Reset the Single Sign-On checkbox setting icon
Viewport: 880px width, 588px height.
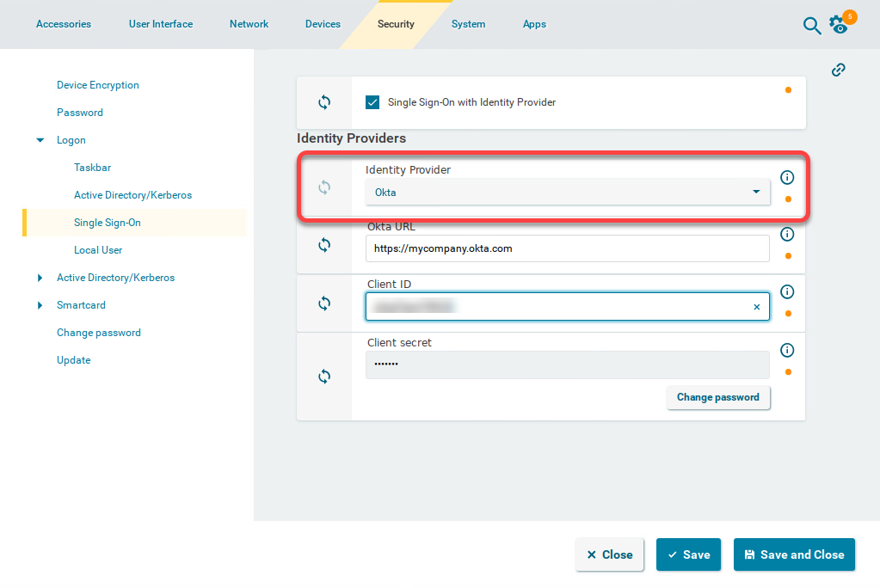tap(324, 102)
